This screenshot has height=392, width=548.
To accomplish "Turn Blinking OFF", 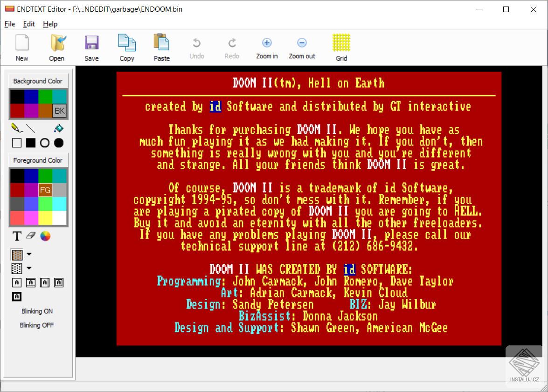I will click(x=37, y=325).
